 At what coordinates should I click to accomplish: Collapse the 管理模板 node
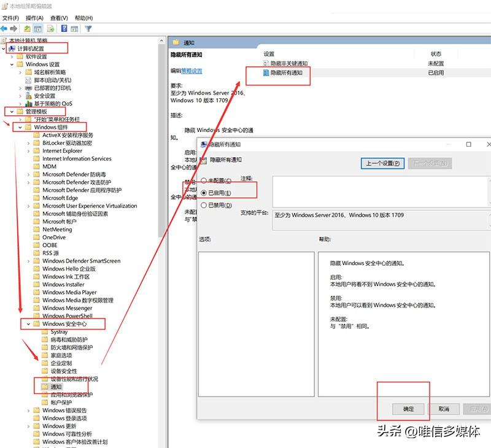tap(12, 112)
